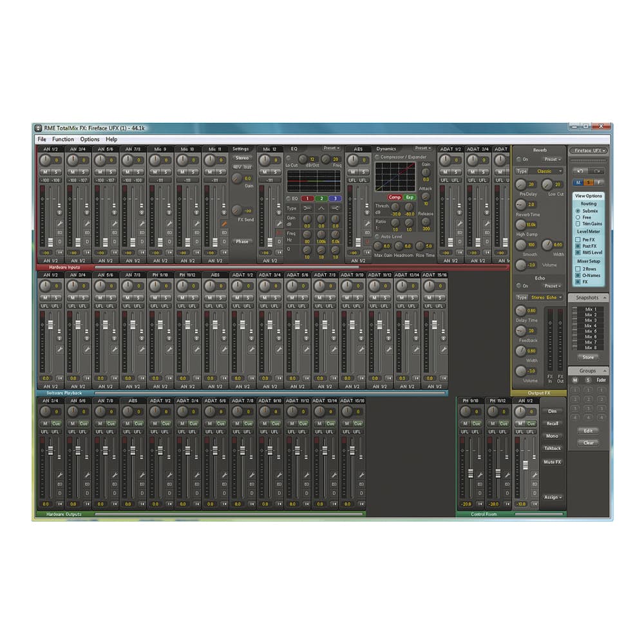
Task: Enable 2 Rows mixer setup
Action: [578, 269]
